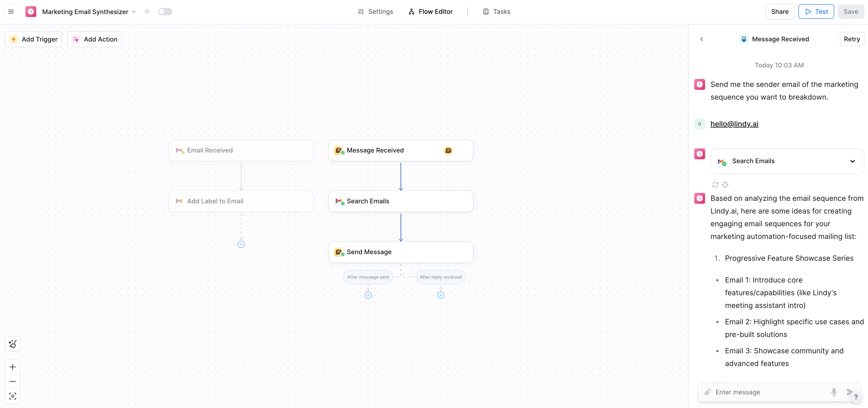Open the hamburger menu
This screenshot has height=408, width=868.
(x=11, y=12)
